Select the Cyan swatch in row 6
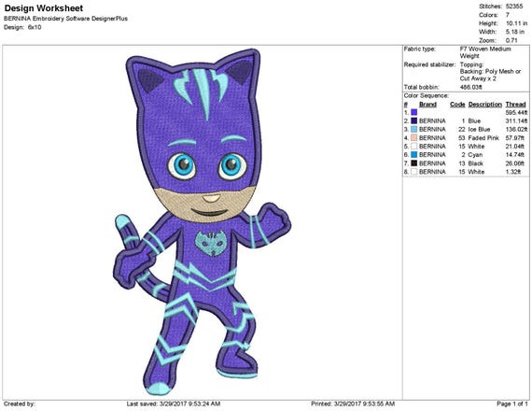532x411 pixels. [413, 155]
